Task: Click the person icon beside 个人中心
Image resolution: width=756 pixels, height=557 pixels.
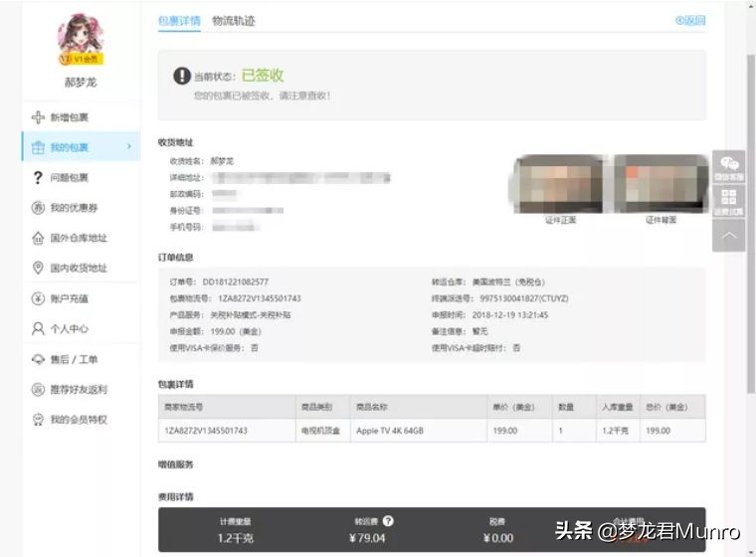Action: pyautogui.click(x=38, y=329)
